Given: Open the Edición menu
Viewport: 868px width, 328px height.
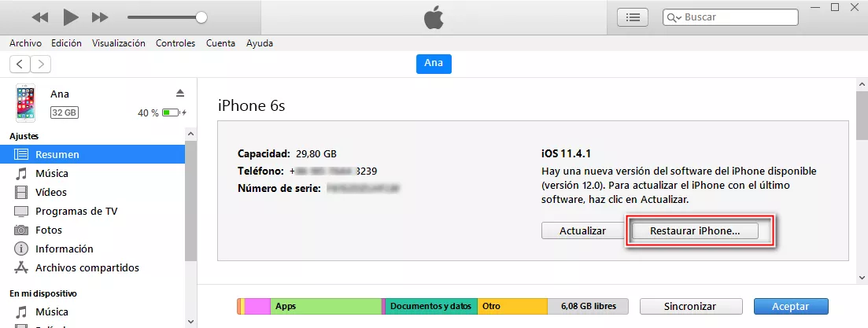Looking at the screenshot, I should click(66, 43).
